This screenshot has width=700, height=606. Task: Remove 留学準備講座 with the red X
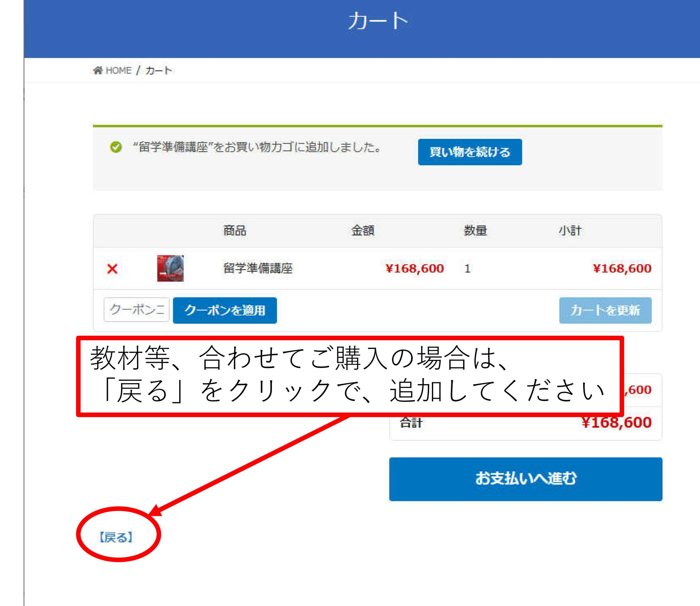click(x=112, y=269)
